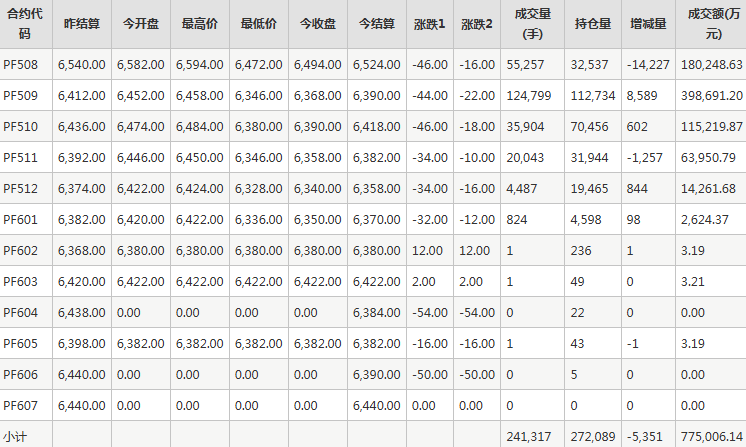Select PF602 open interest 236
Viewport: 746px width, 447px height.
coord(581,251)
